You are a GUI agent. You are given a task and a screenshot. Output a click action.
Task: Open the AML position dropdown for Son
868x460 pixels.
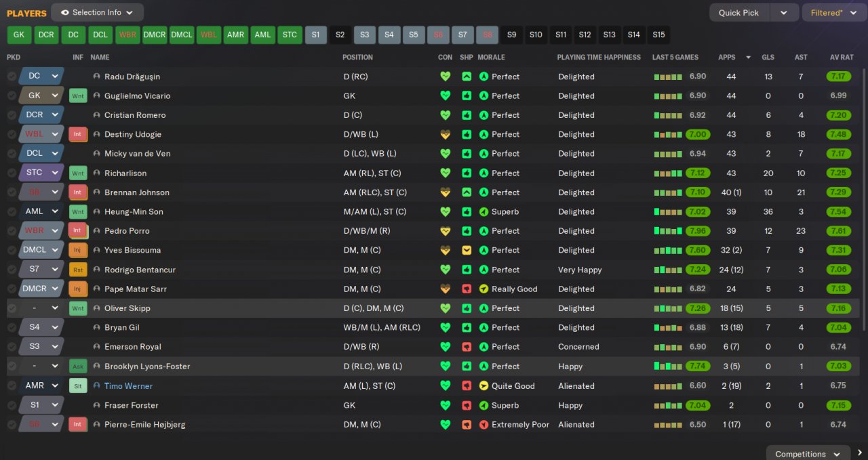coord(41,212)
